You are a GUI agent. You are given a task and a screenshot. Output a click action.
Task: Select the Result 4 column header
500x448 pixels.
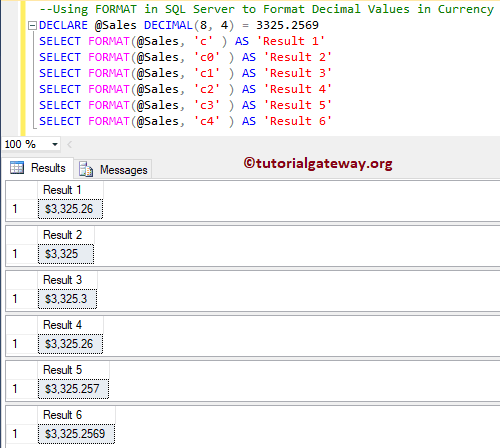tap(70, 325)
